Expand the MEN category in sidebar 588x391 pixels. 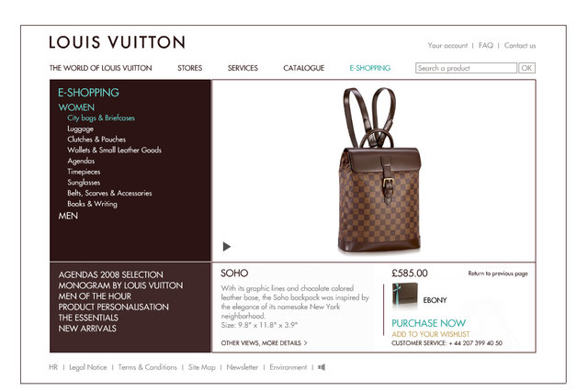(68, 216)
